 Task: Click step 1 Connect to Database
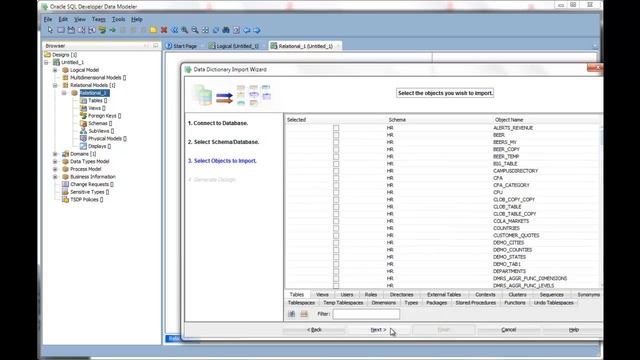[x=218, y=123]
